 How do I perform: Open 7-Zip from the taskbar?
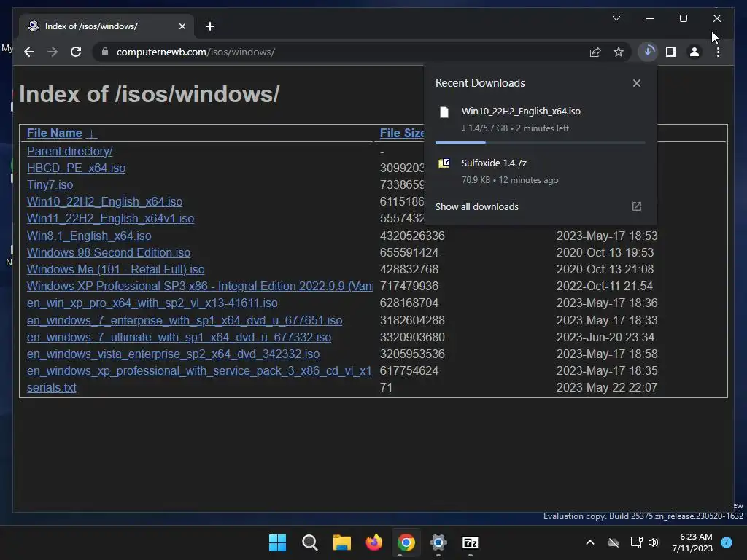click(471, 542)
